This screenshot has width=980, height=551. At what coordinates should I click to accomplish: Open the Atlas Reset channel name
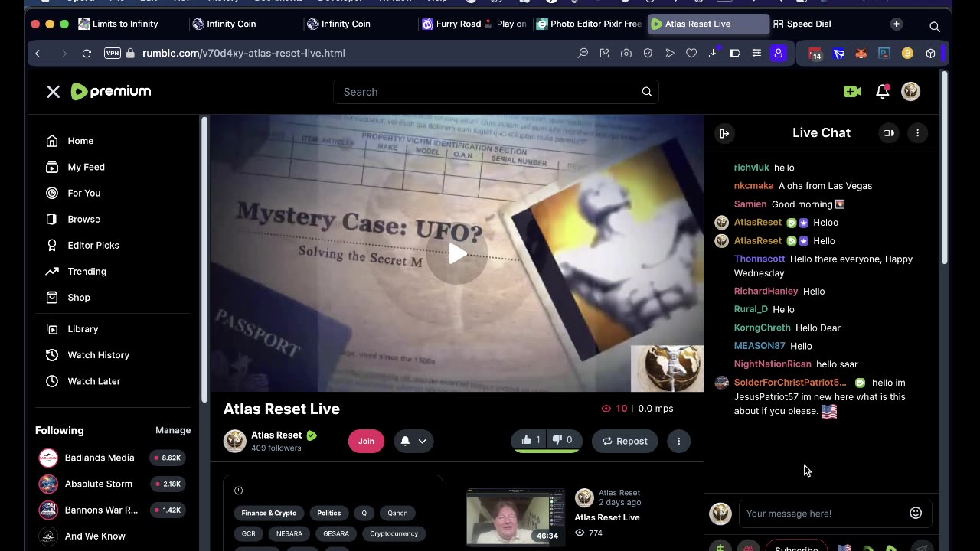tap(276, 435)
